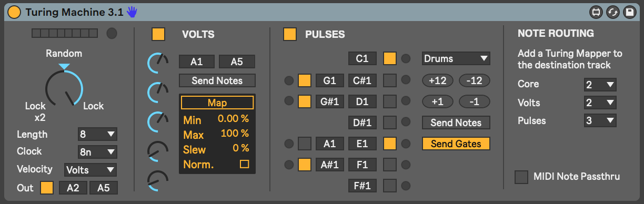
Task: Open the Length dropdown
Action: (97, 134)
